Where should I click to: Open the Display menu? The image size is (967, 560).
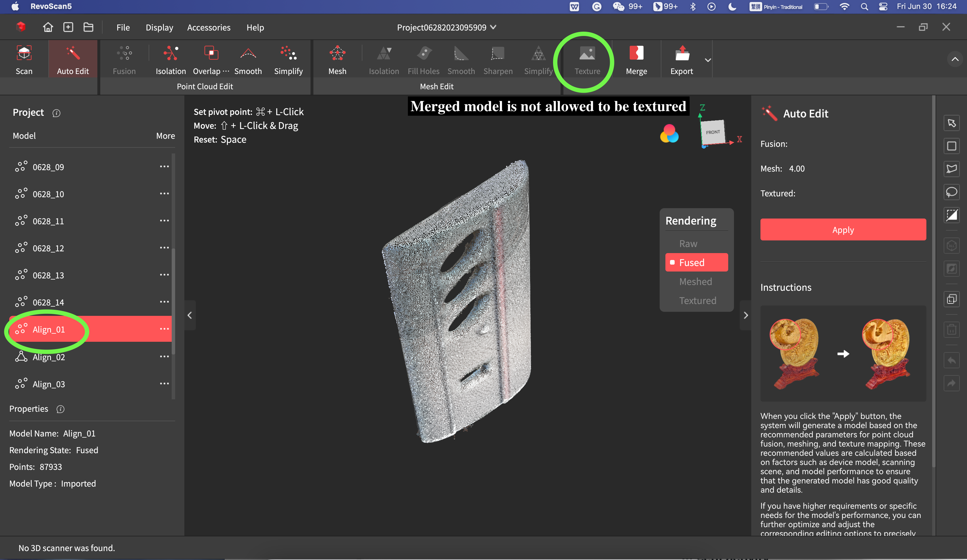(x=159, y=27)
